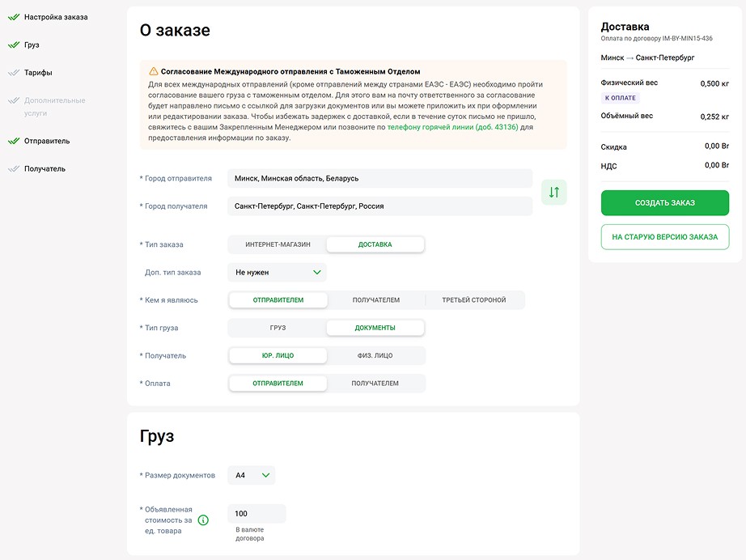Go to Дополнительные услуги step
The image size is (746, 560).
click(55, 107)
